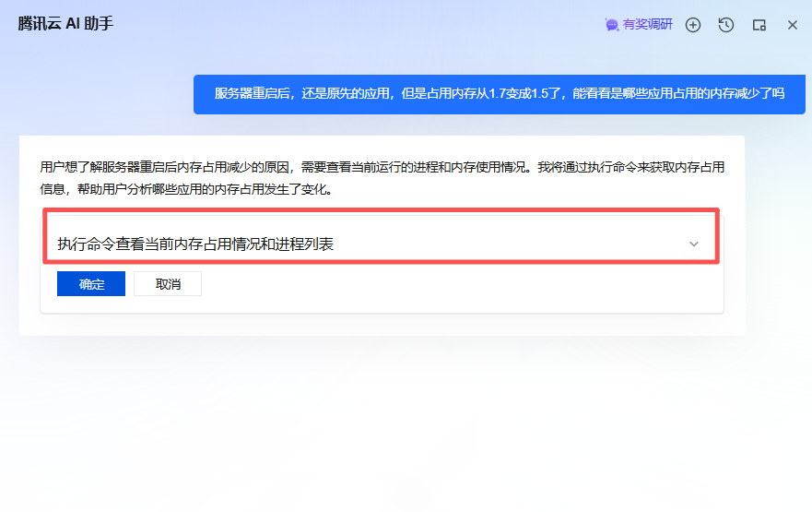Click second line of AI reply starting 信息

(x=184, y=191)
